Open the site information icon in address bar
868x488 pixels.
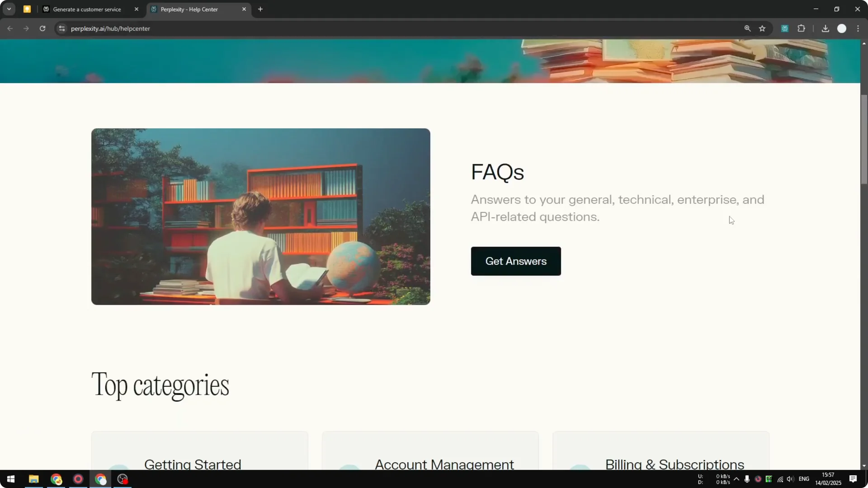(x=61, y=28)
